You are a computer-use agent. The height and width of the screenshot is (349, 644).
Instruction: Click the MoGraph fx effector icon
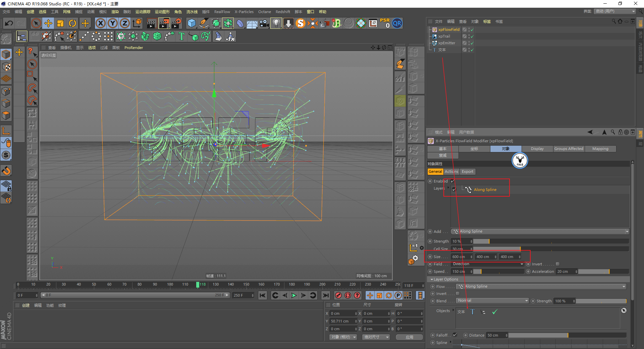[x=230, y=36]
